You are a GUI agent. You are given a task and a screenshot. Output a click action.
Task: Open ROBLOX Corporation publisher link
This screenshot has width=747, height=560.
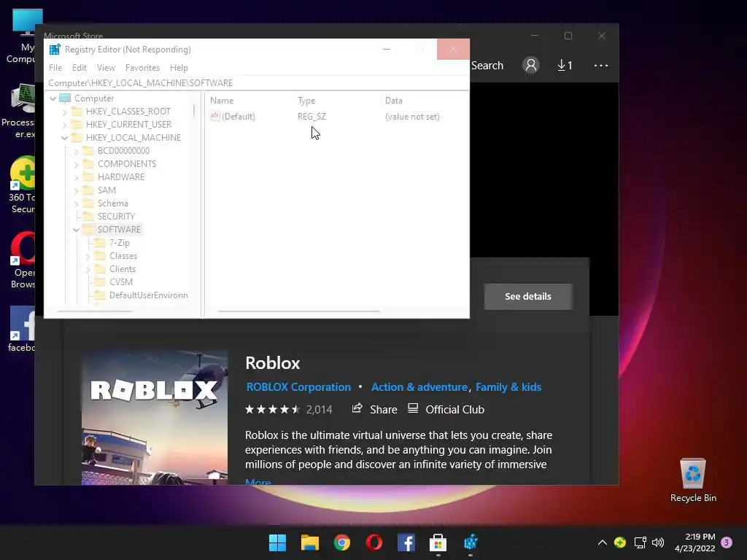(298, 386)
